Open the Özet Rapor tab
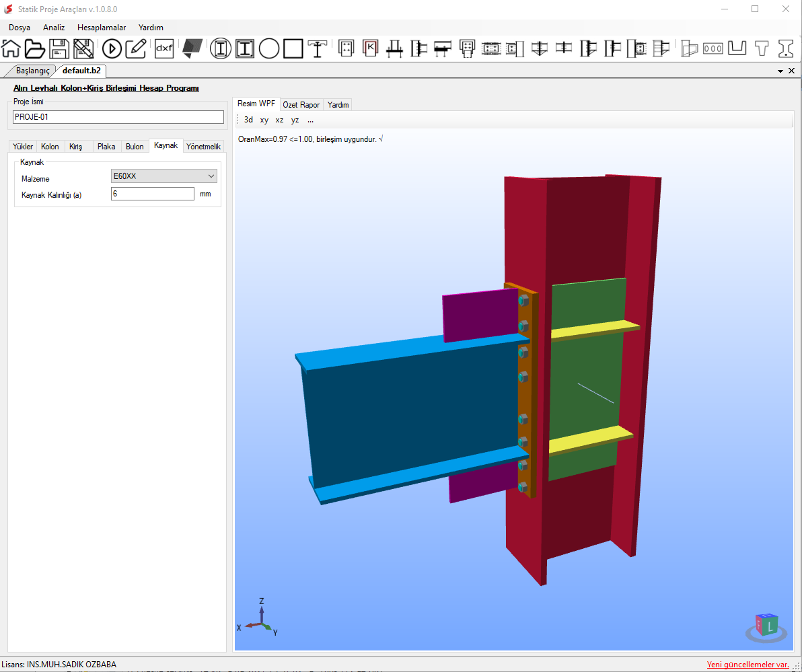This screenshot has width=802, height=672. coord(301,104)
